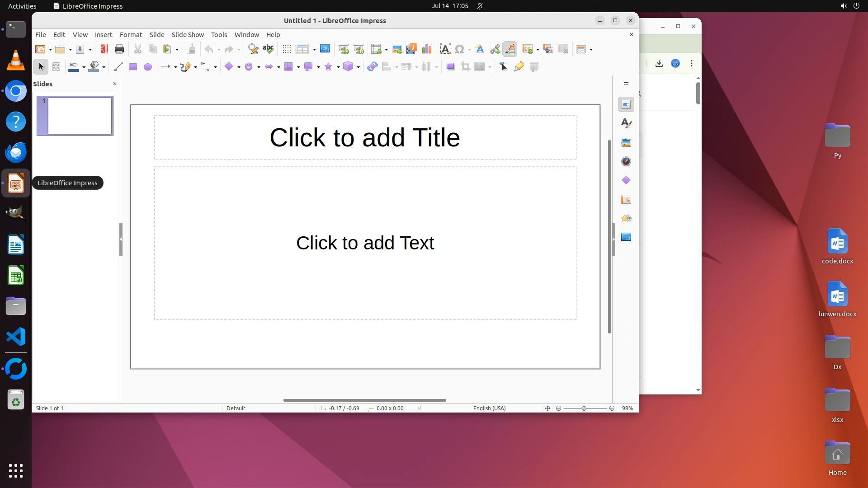Expand the Fill Color dropdown arrow
Screen dimensions: 868x488
pyautogui.click(x=104, y=67)
